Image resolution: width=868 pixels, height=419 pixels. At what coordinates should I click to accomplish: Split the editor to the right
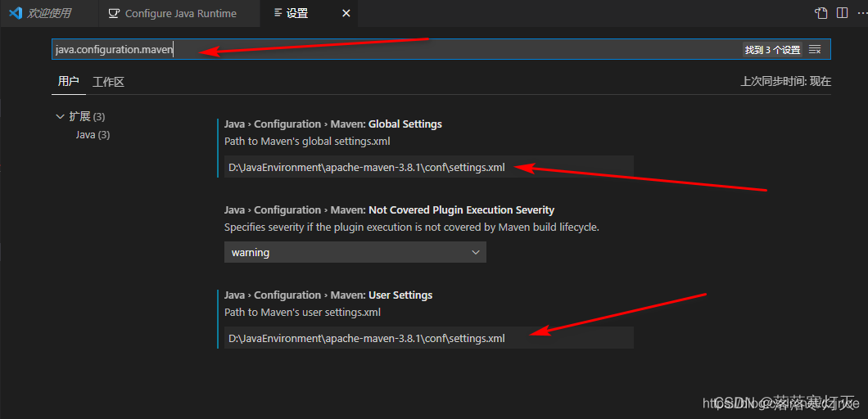(842, 13)
